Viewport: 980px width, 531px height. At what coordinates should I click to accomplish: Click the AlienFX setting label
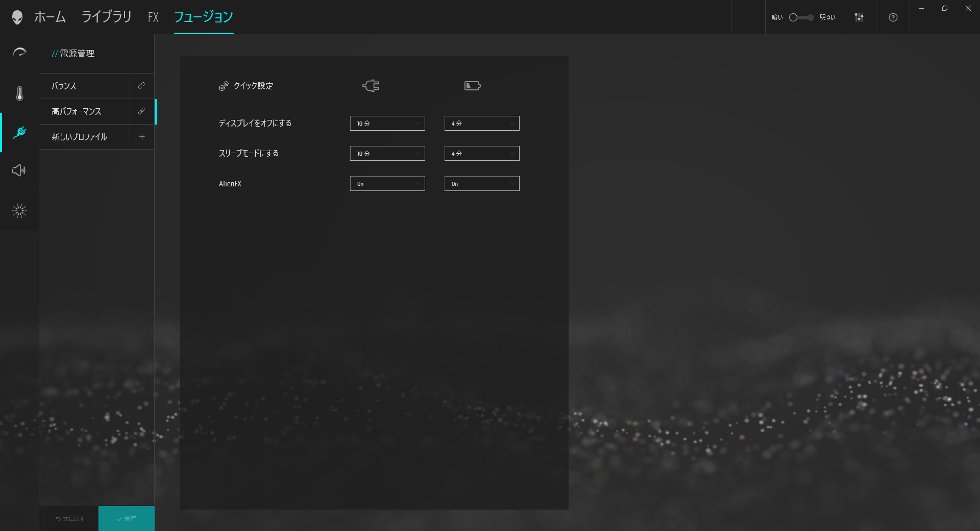click(x=230, y=184)
